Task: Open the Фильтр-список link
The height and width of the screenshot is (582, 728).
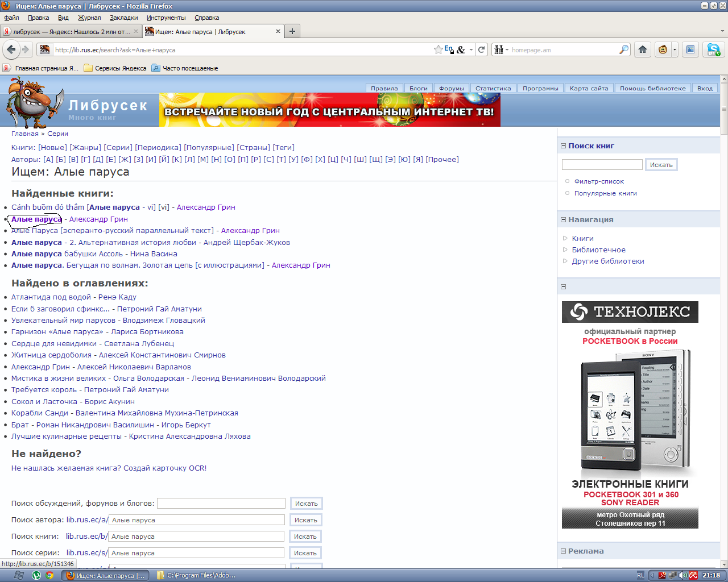Action: [599, 181]
